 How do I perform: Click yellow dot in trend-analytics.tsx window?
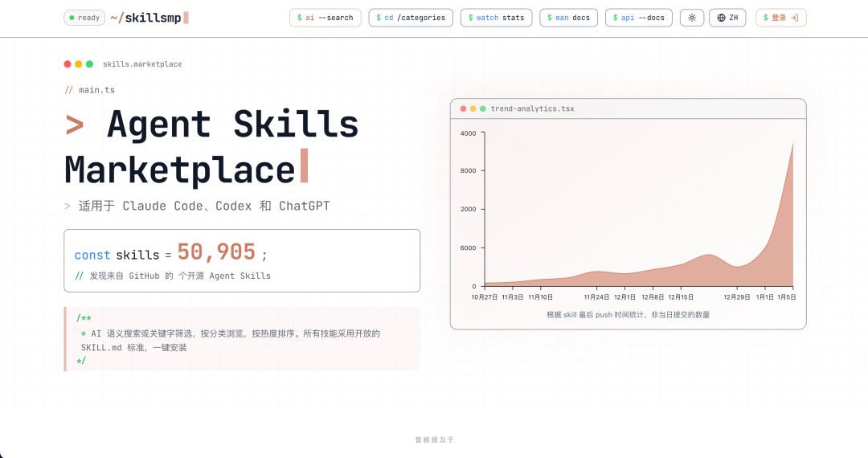pyautogui.click(x=473, y=108)
